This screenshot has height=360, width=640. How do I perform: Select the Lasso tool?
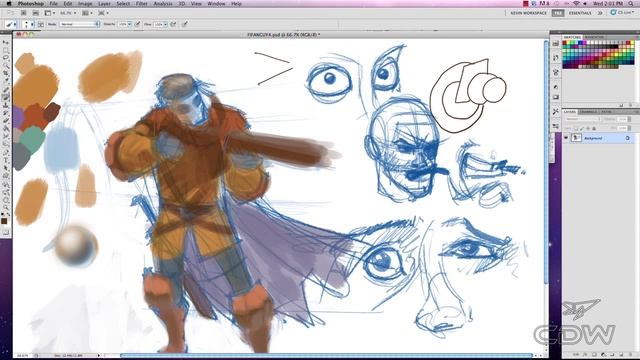[6, 58]
